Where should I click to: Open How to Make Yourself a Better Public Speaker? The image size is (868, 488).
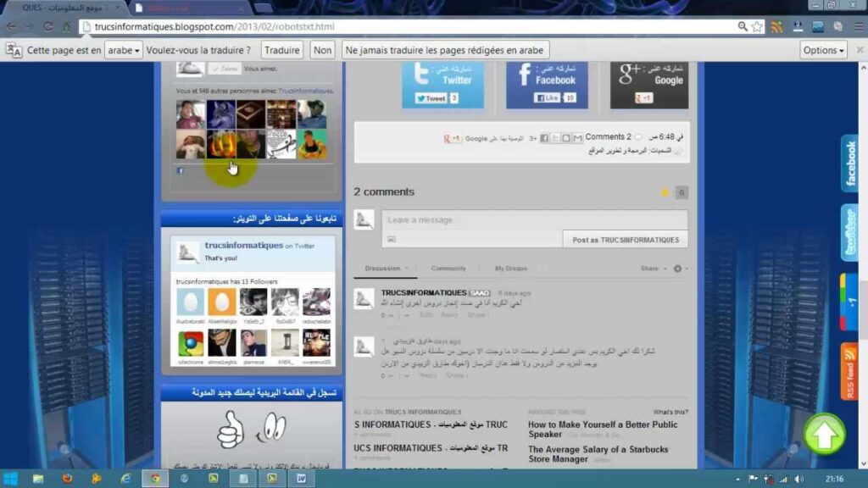pyautogui.click(x=603, y=429)
